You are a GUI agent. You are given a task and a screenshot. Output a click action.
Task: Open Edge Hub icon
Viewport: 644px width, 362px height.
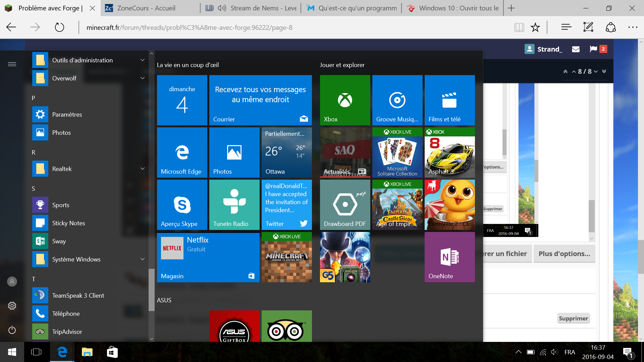566,27
